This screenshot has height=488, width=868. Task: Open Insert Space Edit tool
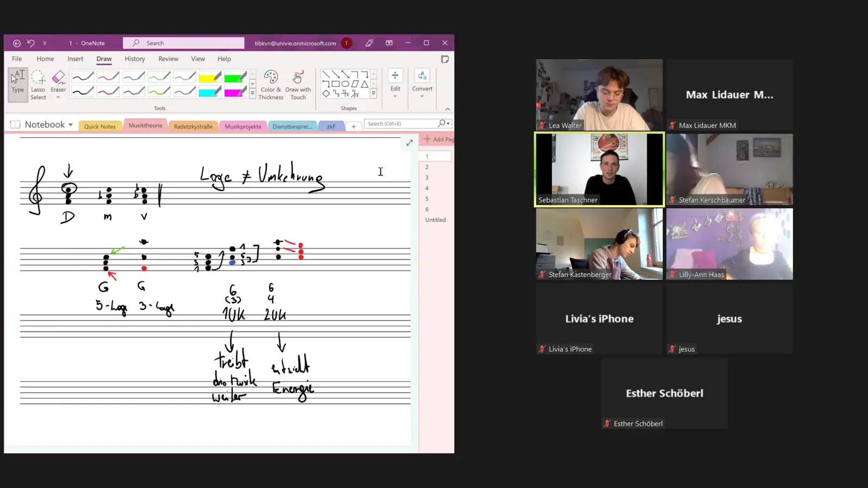tap(395, 82)
